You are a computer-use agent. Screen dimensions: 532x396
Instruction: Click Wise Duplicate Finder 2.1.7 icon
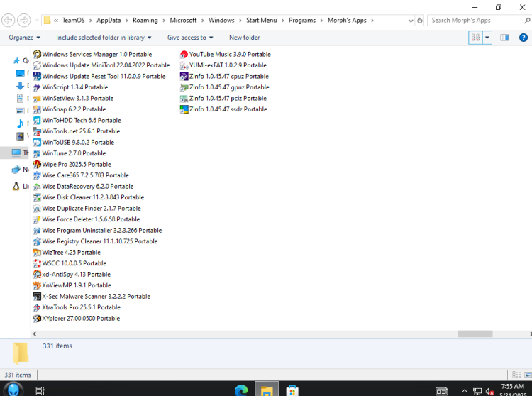[37, 209]
